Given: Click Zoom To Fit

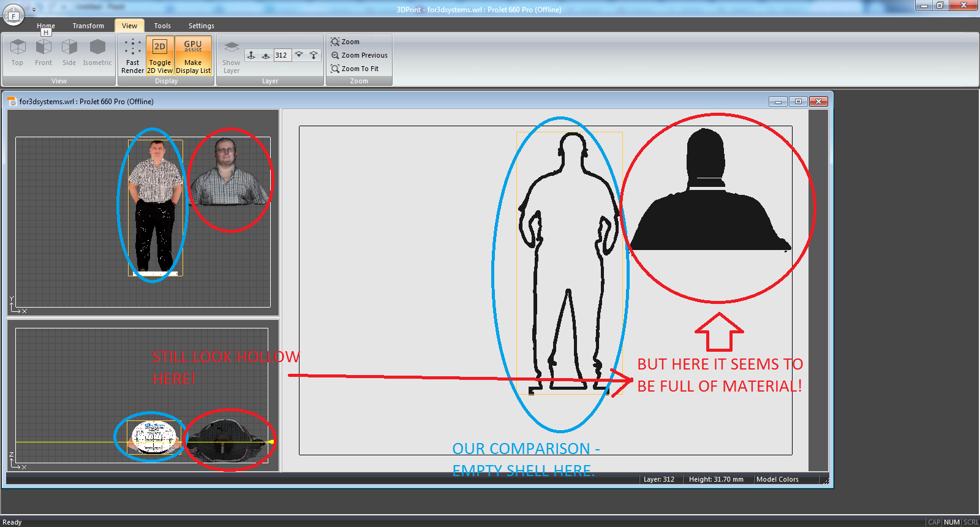Looking at the screenshot, I should (355, 69).
